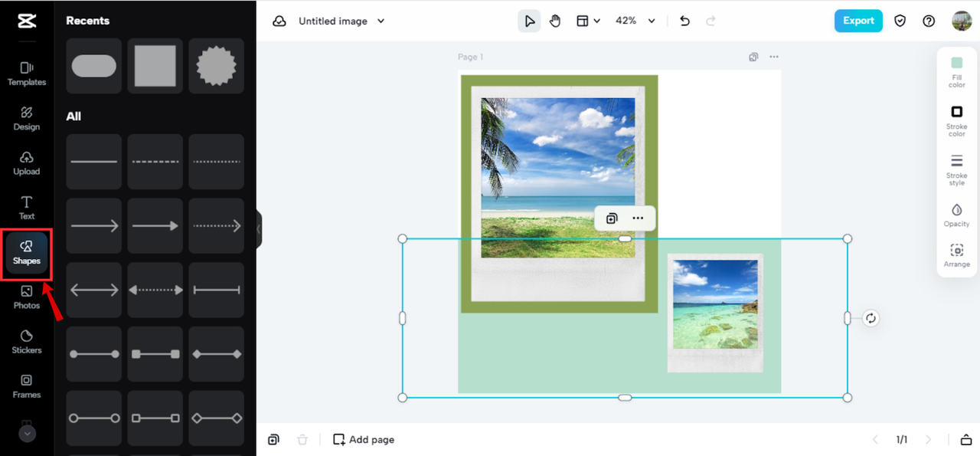
Task: Add the dotted double triangle arrow line
Action: [155, 290]
